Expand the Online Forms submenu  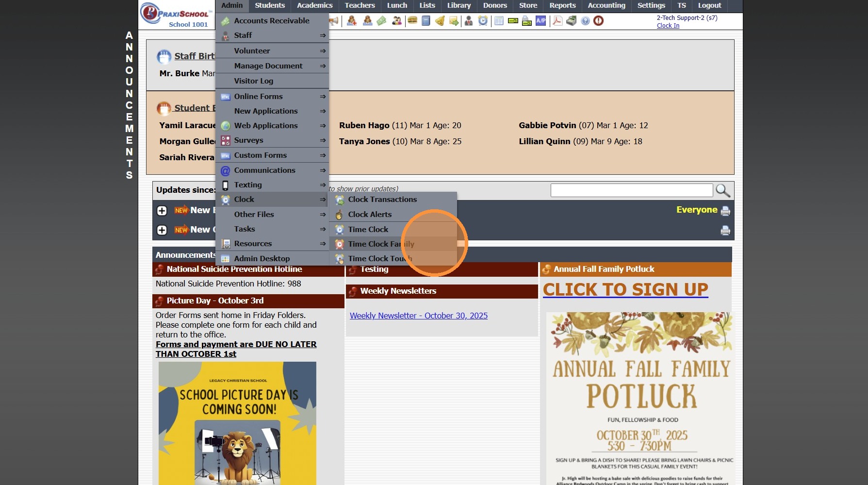coord(272,97)
